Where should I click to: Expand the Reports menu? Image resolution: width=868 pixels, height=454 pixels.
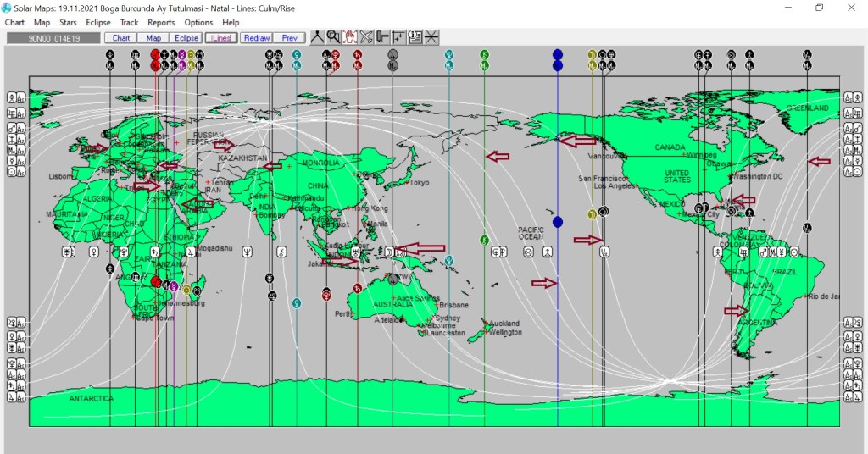click(x=161, y=22)
